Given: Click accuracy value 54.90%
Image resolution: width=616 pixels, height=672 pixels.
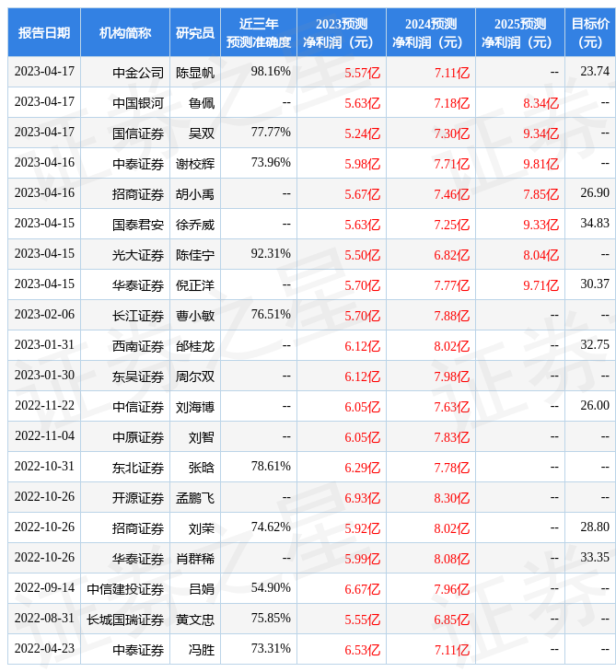Looking at the screenshot, I should (x=271, y=588).
